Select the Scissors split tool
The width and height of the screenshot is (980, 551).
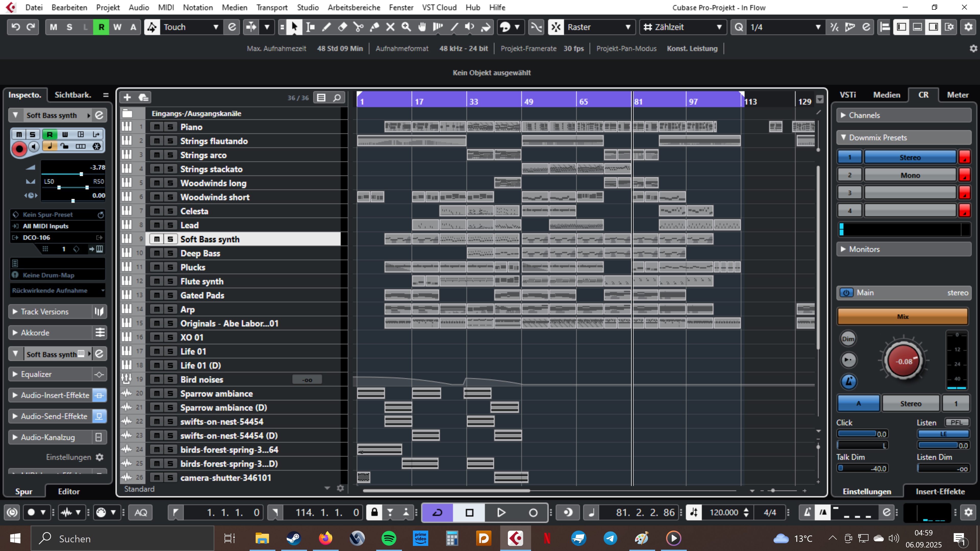click(x=358, y=27)
